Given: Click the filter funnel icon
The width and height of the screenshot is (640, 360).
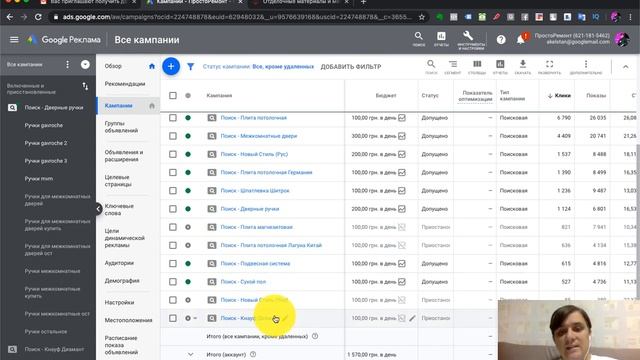Looking at the screenshot, I should pos(190,66).
